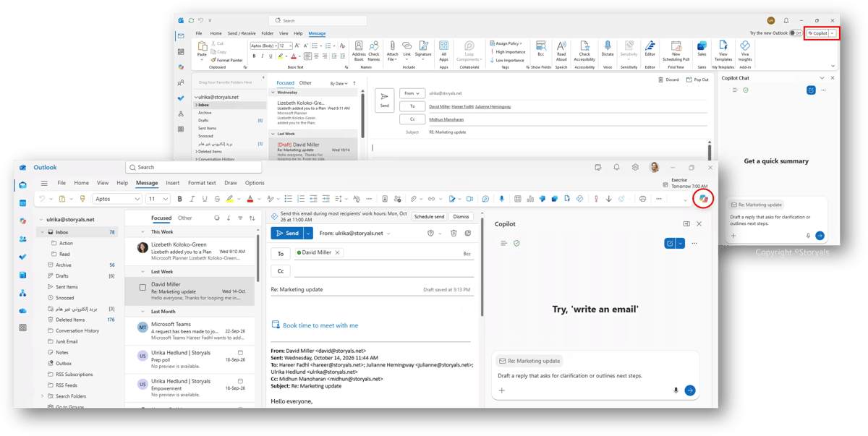Collapse the This Week group in message list
Screen dimensions: 868x436
point(142,232)
